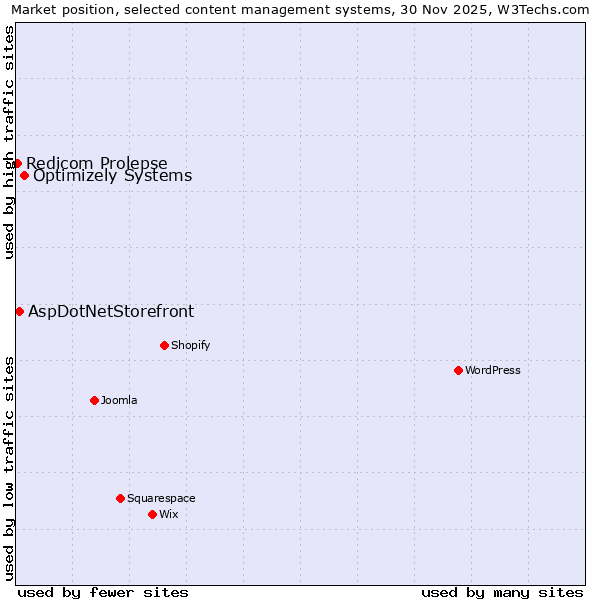The width and height of the screenshot is (600, 600).
Task: Click the 'Squarespace' label text
Action: tap(161, 498)
